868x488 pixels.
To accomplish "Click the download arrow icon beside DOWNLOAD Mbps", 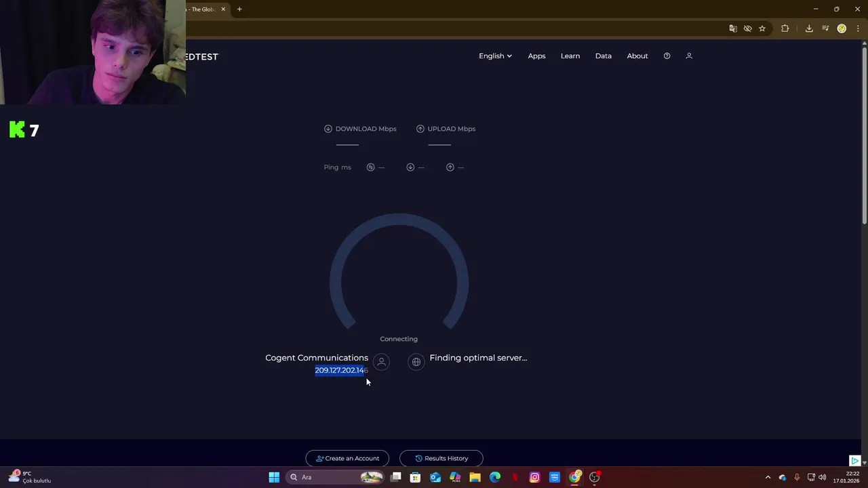I will [328, 129].
